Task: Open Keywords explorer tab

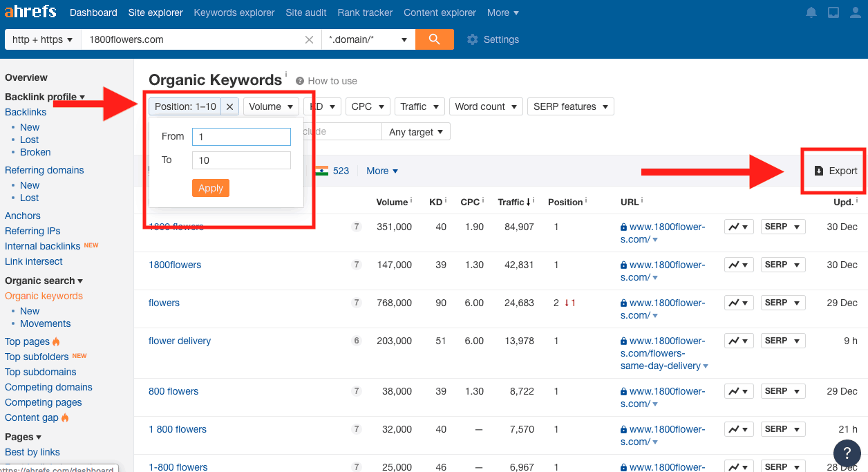Action: coord(234,12)
